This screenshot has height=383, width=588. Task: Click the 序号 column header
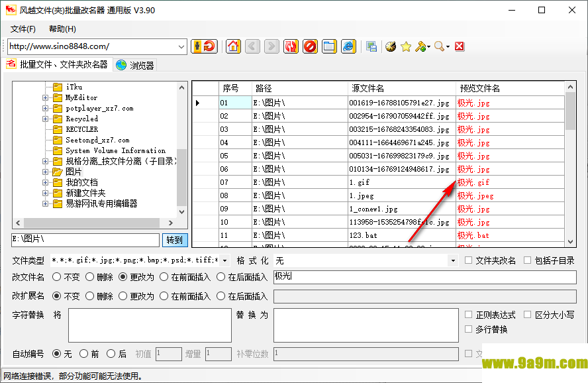point(235,89)
